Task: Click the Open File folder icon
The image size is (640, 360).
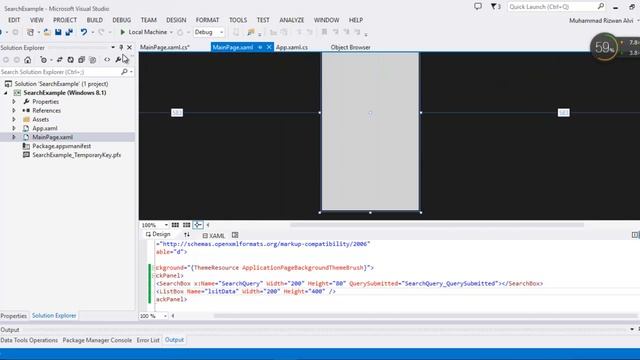Action: click(x=47, y=32)
